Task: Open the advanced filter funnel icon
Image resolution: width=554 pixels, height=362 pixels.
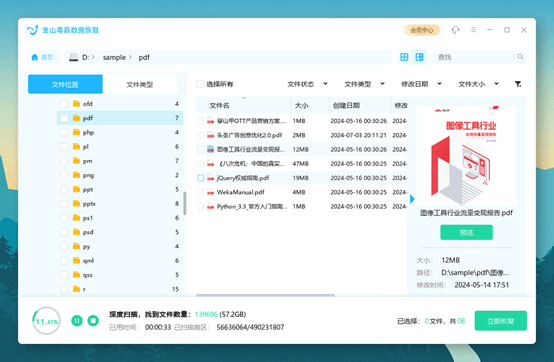Action: pyautogui.click(x=518, y=84)
